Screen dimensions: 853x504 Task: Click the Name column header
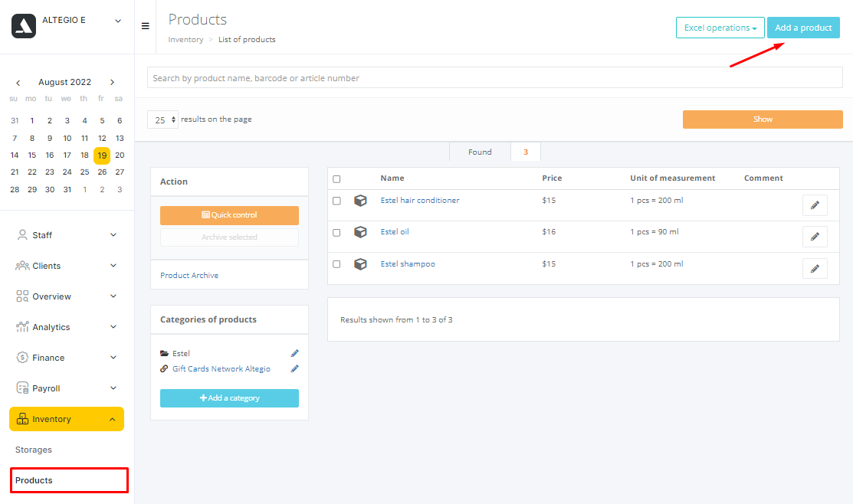pyautogui.click(x=392, y=178)
